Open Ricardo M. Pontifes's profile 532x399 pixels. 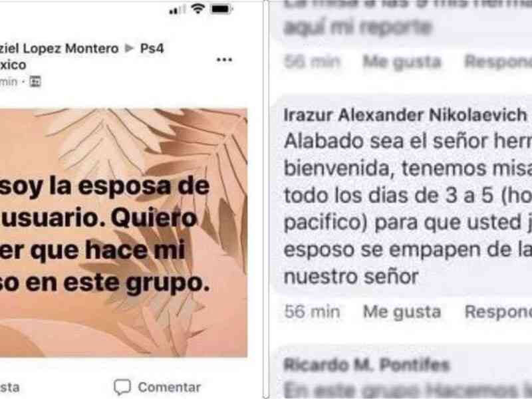(367, 365)
